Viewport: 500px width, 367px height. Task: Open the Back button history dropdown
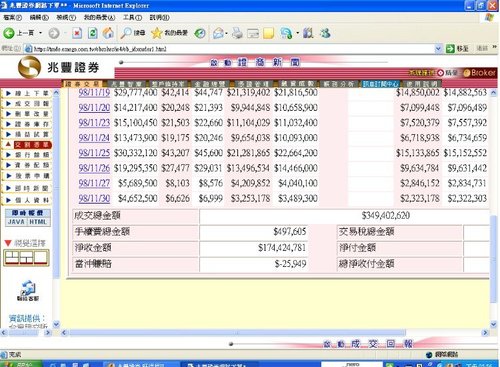coord(41,33)
